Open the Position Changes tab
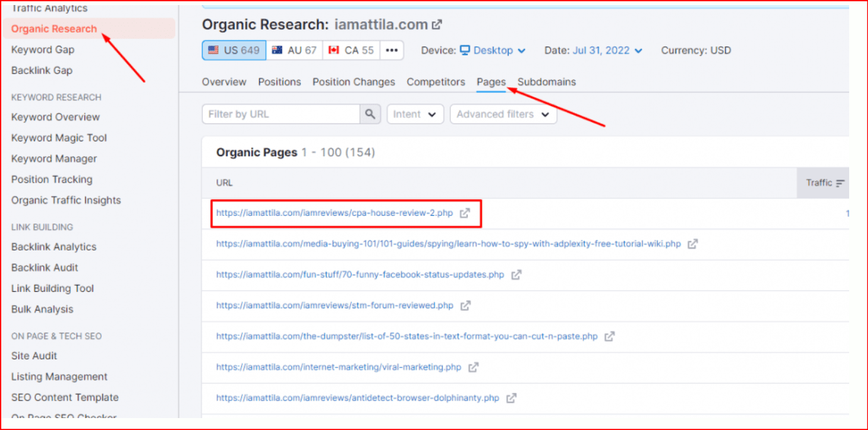Viewport: 868px width, 430px height. click(354, 82)
